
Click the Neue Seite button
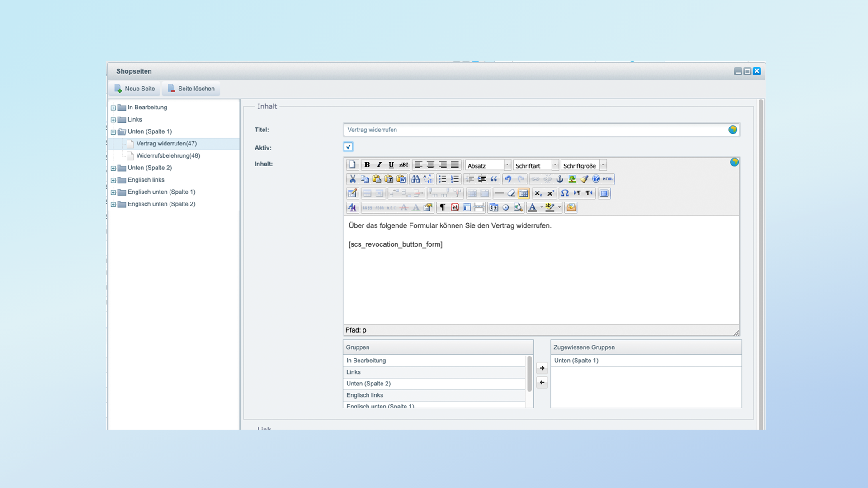point(134,89)
